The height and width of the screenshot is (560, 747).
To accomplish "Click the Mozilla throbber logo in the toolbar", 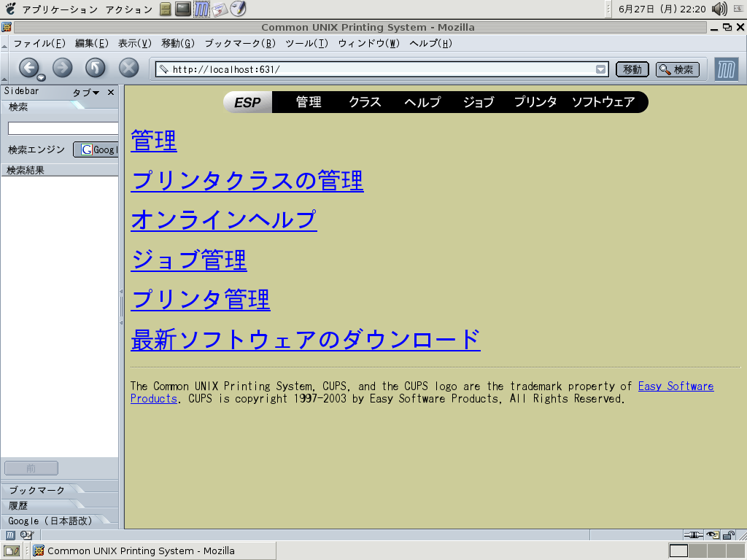I will click(x=726, y=69).
